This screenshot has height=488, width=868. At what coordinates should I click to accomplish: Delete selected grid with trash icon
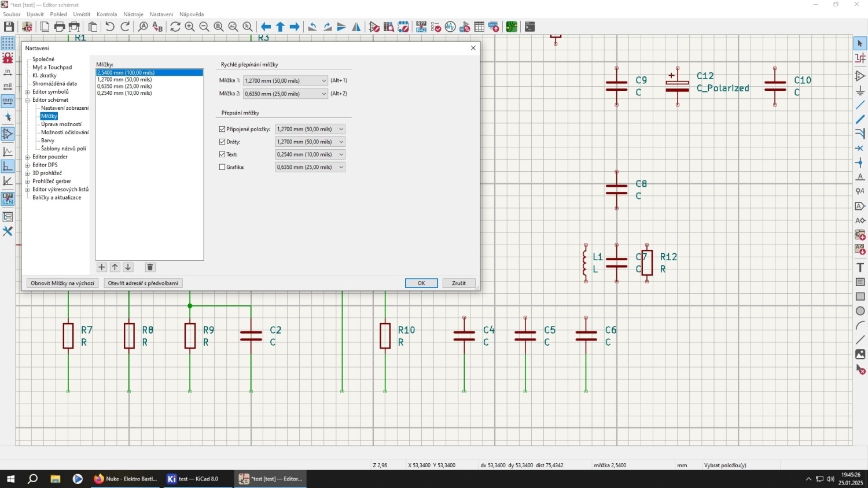click(x=150, y=267)
